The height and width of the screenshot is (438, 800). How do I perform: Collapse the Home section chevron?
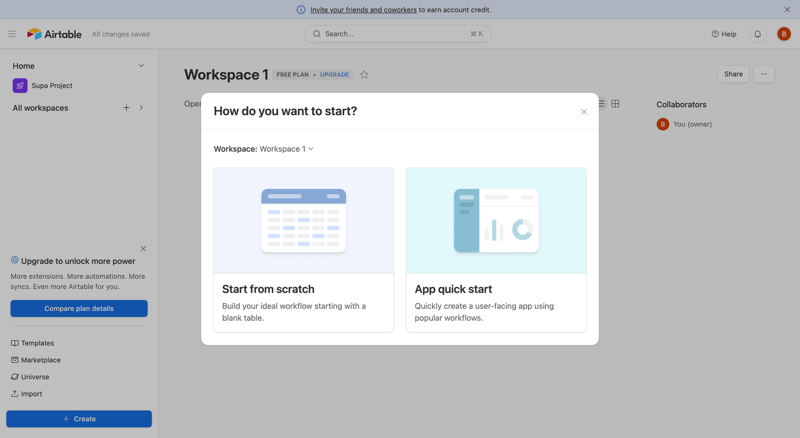coord(141,66)
